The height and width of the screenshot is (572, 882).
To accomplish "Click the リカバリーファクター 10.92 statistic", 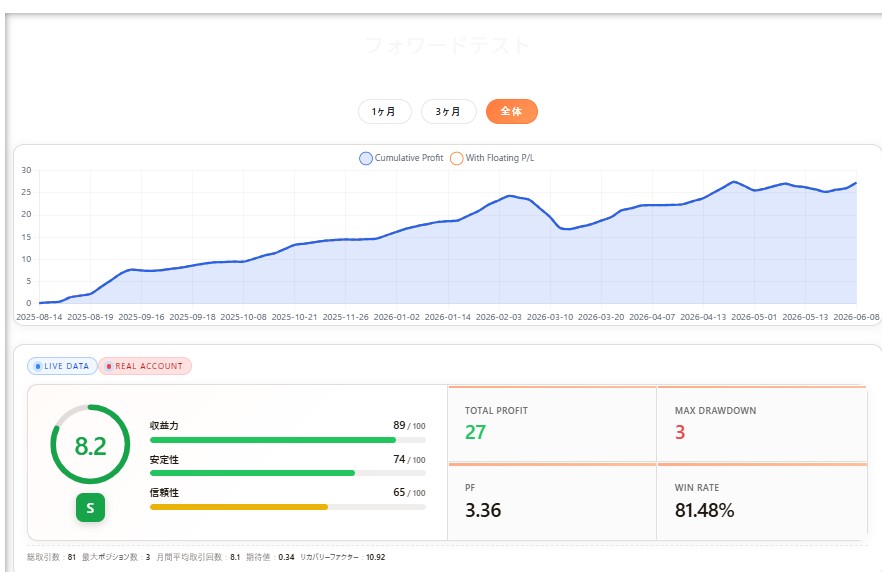I will (x=343, y=557).
